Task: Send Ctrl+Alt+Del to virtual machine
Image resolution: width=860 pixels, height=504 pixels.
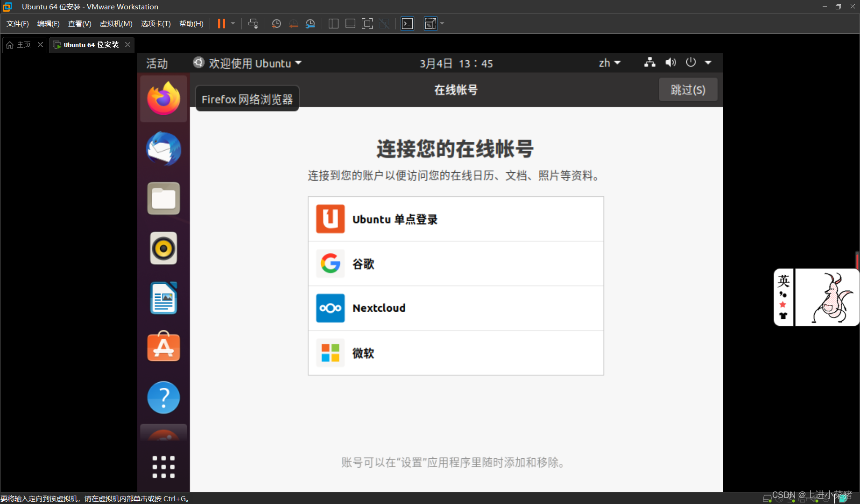Action: tap(253, 24)
